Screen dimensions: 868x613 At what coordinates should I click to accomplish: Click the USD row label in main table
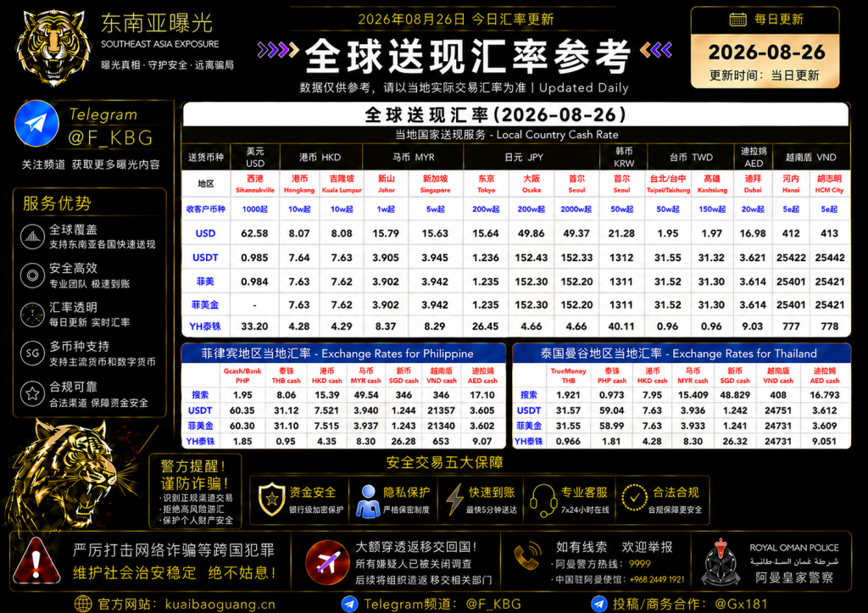click(205, 233)
